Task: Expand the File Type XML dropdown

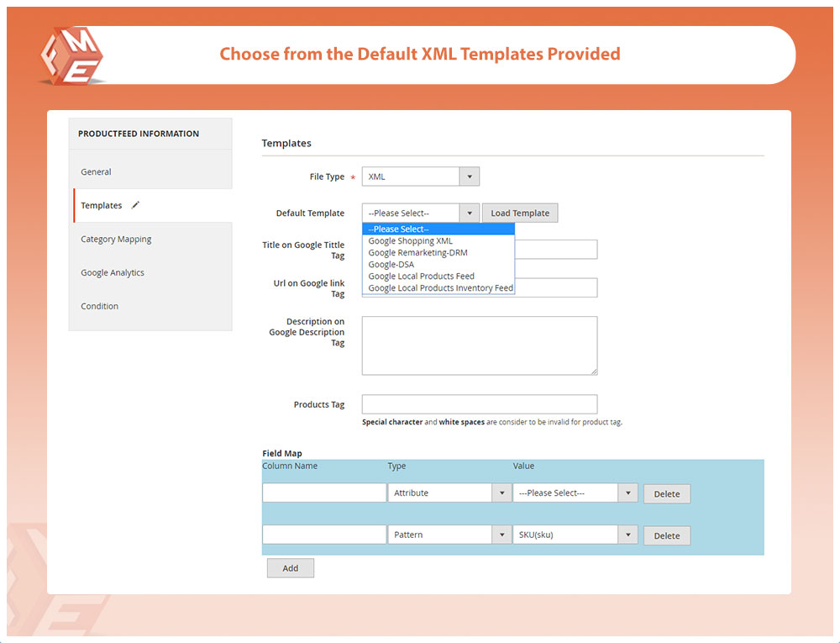Action: click(x=420, y=177)
